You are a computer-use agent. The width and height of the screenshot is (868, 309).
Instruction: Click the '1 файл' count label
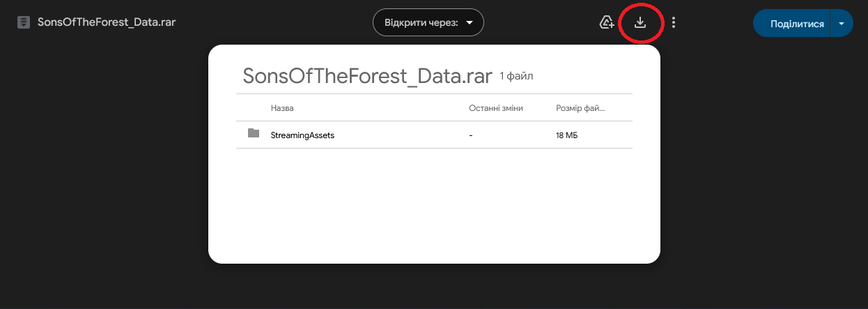pos(516,76)
